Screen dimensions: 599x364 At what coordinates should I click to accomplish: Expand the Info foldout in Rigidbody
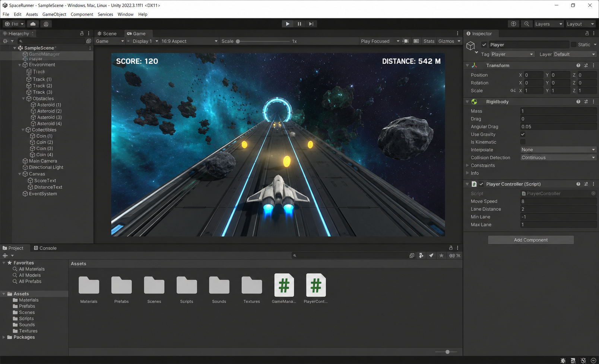[x=468, y=173]
